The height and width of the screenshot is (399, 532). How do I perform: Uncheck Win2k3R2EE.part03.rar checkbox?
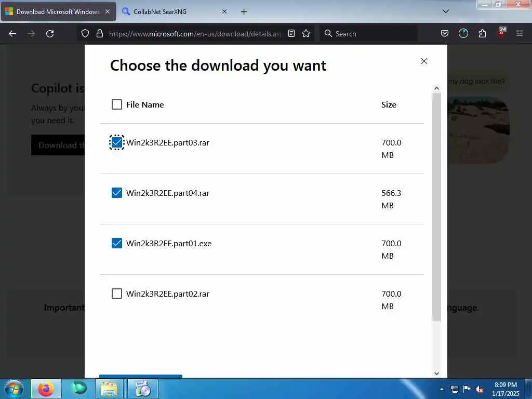(117, 142)
